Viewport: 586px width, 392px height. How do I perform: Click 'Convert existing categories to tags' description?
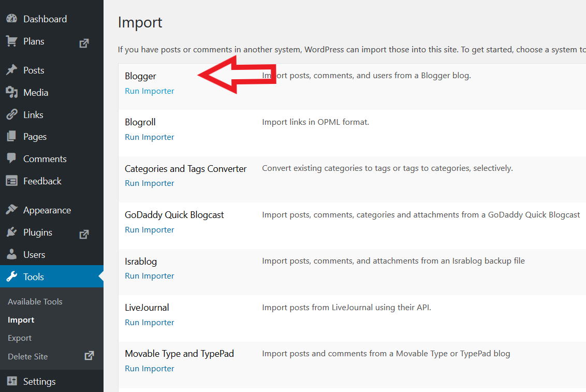point(387,168)
